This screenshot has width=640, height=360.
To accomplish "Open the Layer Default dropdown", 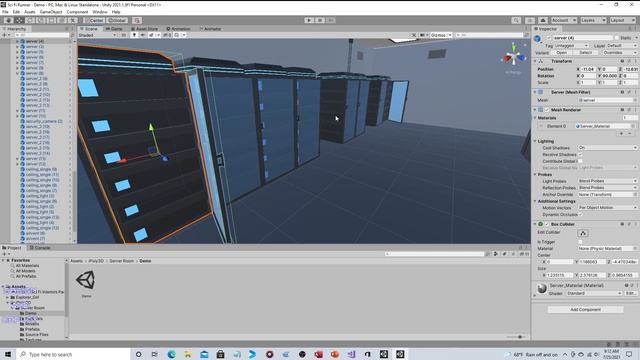I will click(622, 46).
